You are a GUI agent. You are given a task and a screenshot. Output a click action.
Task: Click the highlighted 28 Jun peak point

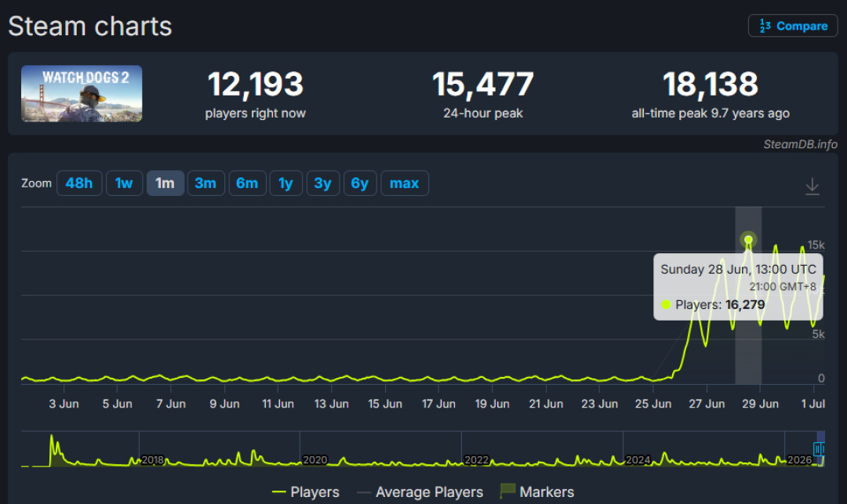pyautogui.click(x=748, y=240)
